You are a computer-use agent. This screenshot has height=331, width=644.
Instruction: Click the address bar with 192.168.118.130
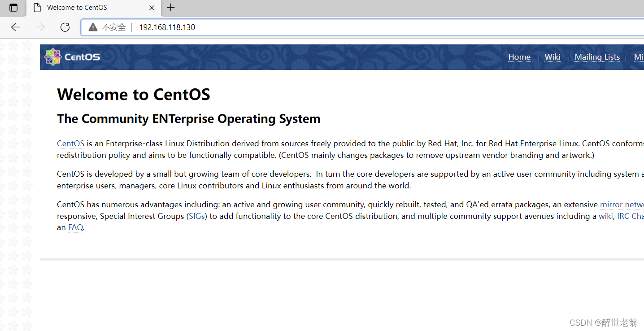(362, 27)
